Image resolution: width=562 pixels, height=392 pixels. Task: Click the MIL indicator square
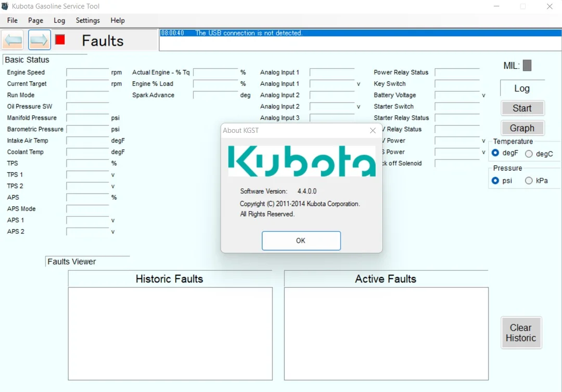[x=527, y=65]
